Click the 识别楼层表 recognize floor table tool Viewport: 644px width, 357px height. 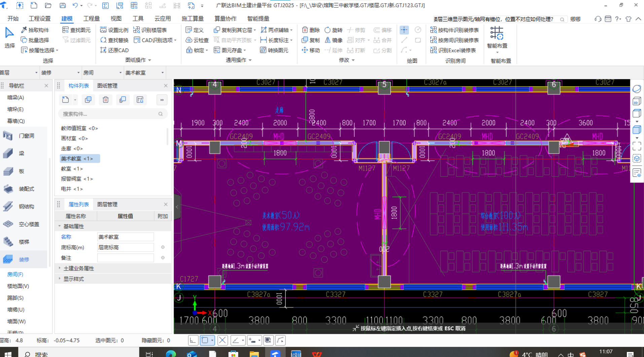click(150, 30)
